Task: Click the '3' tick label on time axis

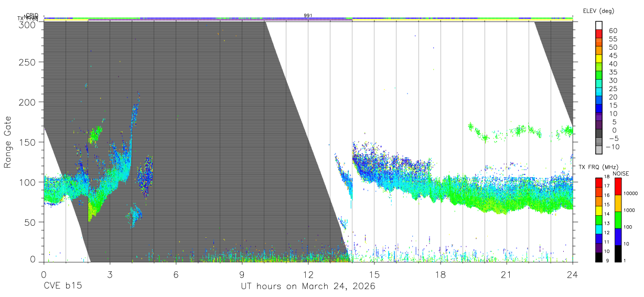Action: (x=110, y=274)
